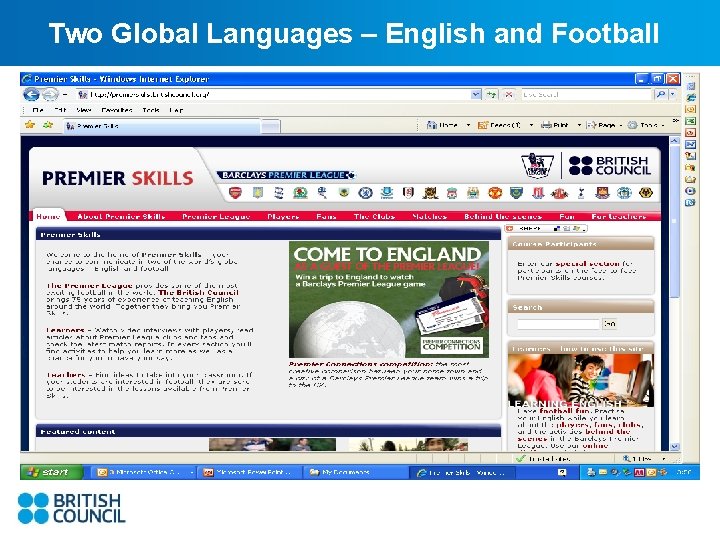Open the Everton club badge

click(387, 193)
